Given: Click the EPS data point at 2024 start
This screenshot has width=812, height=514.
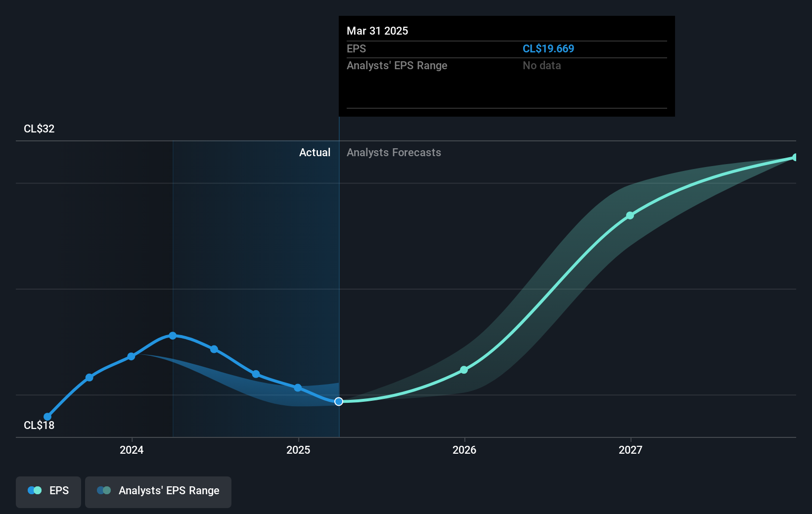Looking at the screenshot, I should [x=131, y=356].
